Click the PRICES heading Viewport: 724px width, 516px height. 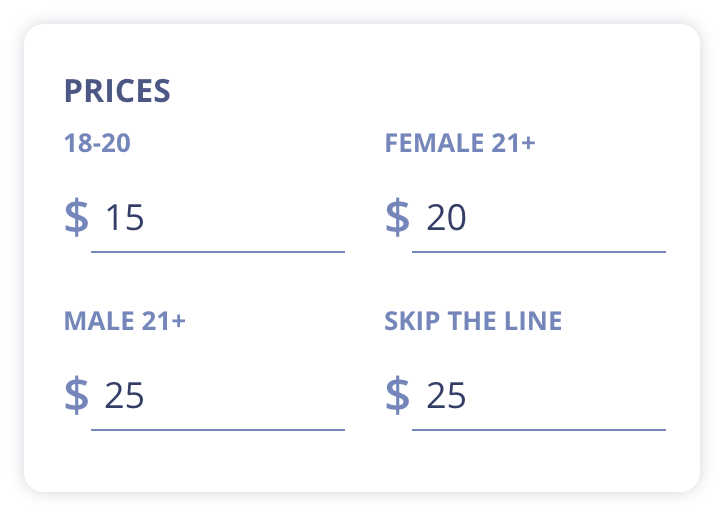pos(117,91)
